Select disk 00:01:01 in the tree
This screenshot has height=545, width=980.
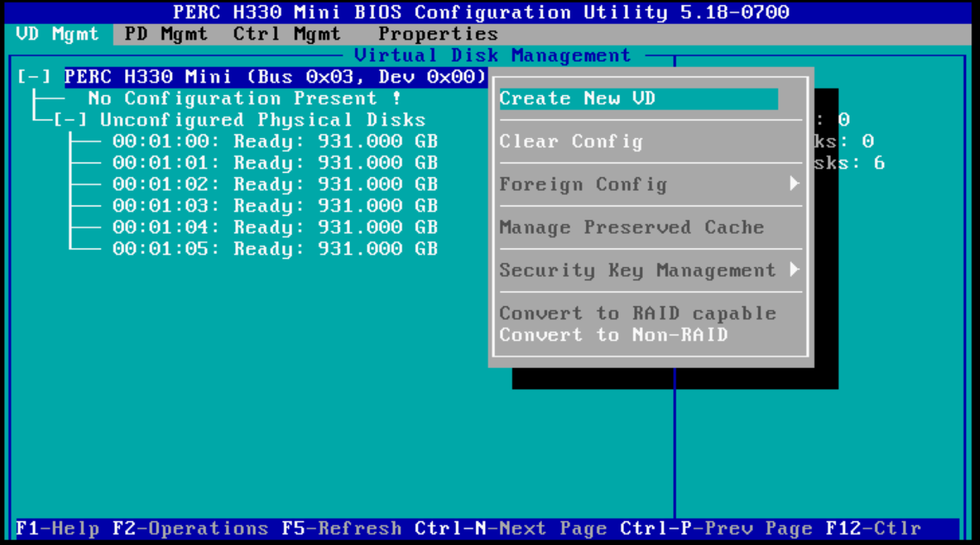click(x=275, y=163)
